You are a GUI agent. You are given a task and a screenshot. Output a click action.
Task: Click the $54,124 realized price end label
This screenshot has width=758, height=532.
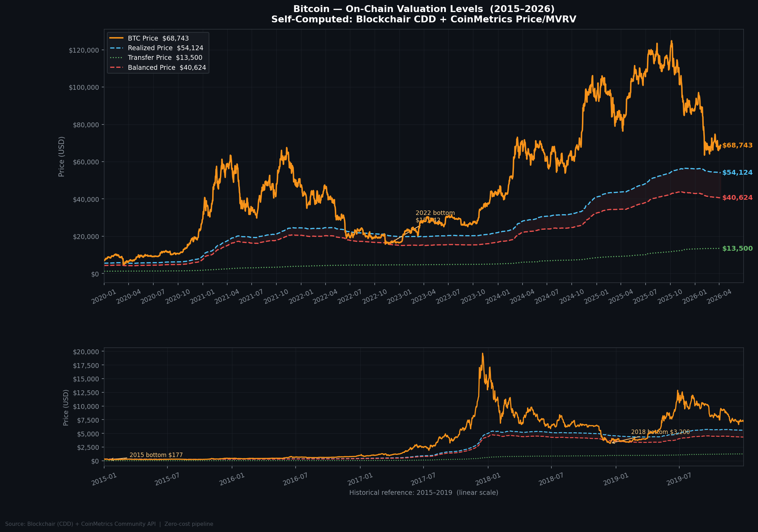pyautogui.click(x=737, y=172)
